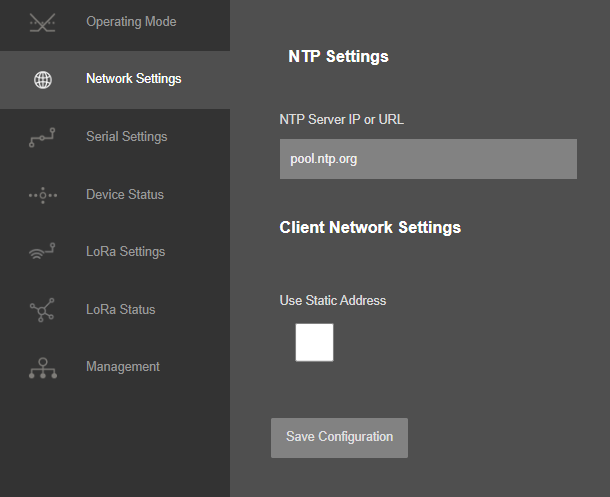610x497 pixels.
Task: Click the Serial Settings connector icon
Action: click(x=42, y=137)
